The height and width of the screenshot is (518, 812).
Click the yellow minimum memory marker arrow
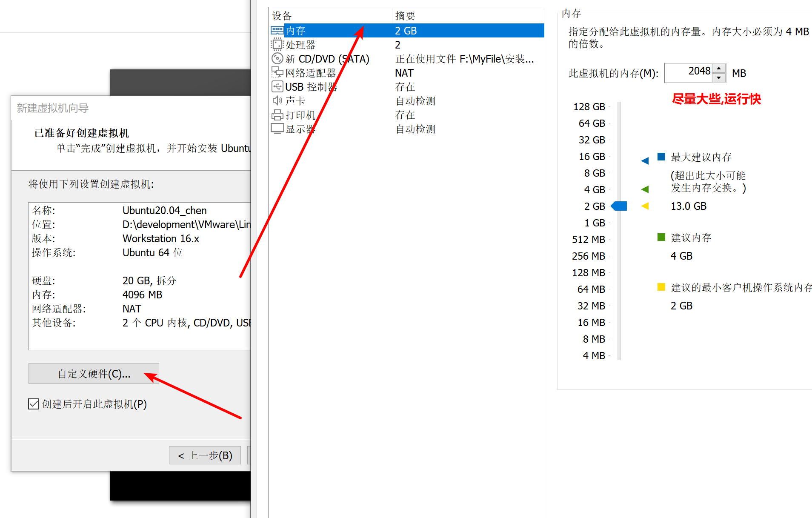645,206
